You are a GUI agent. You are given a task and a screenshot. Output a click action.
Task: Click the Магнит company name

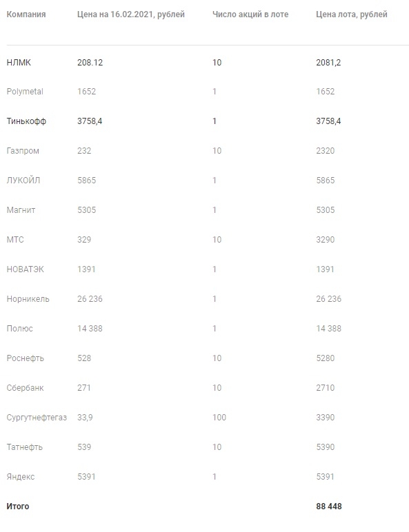click(21, 210)
